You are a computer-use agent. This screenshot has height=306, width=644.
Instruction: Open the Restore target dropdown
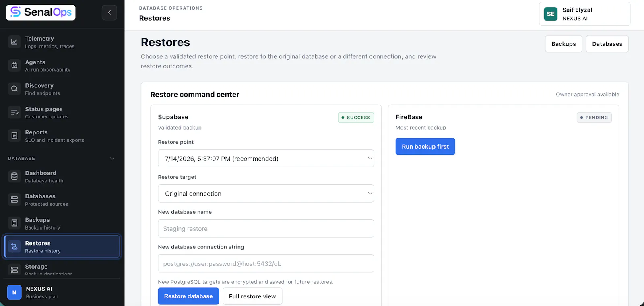click(266, 194)
